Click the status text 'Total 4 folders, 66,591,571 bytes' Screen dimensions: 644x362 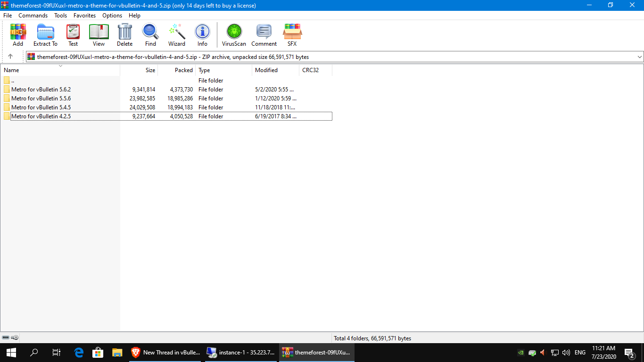(372, 338)
